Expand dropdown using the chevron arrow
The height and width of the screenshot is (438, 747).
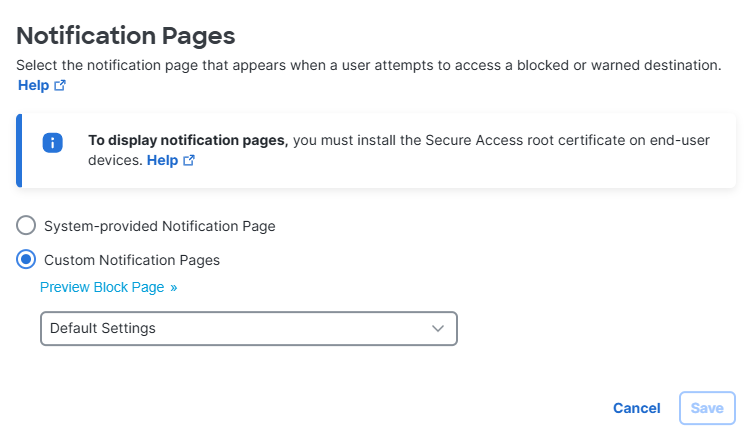438,328
